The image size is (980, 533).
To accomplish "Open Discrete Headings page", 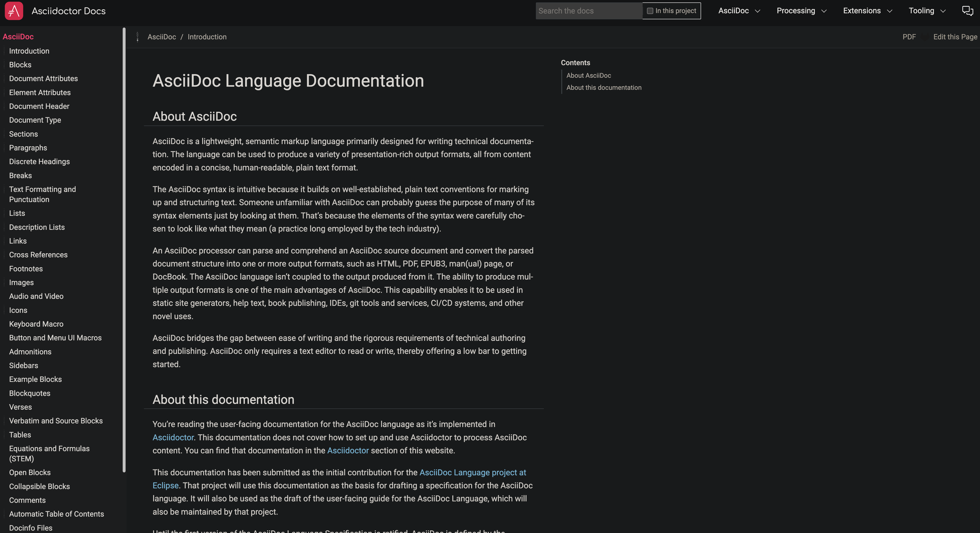I will pos(39,161).
